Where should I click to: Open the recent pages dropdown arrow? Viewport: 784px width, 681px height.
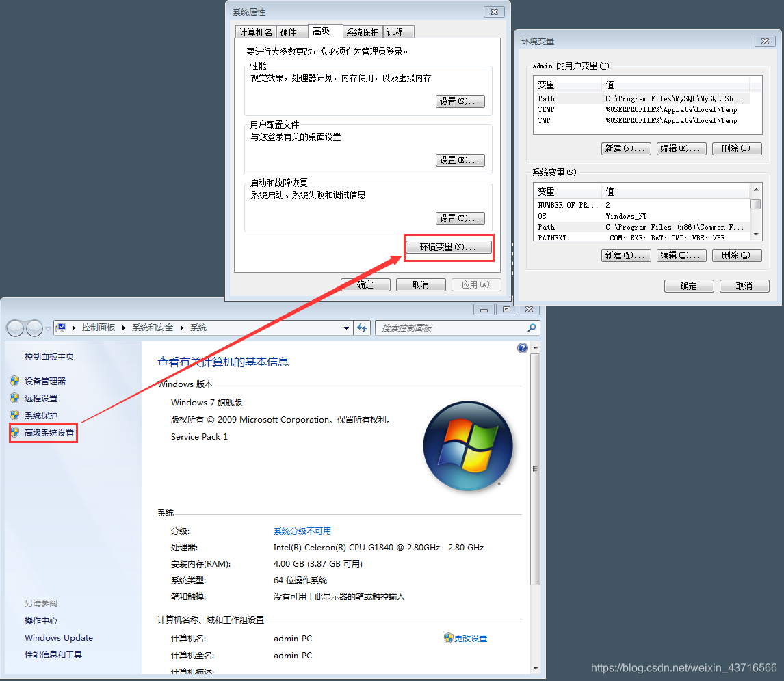pos(48,329)
